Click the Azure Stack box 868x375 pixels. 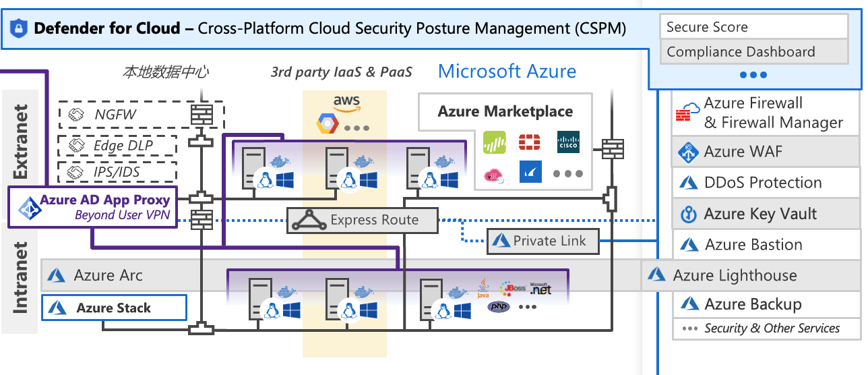113,308
